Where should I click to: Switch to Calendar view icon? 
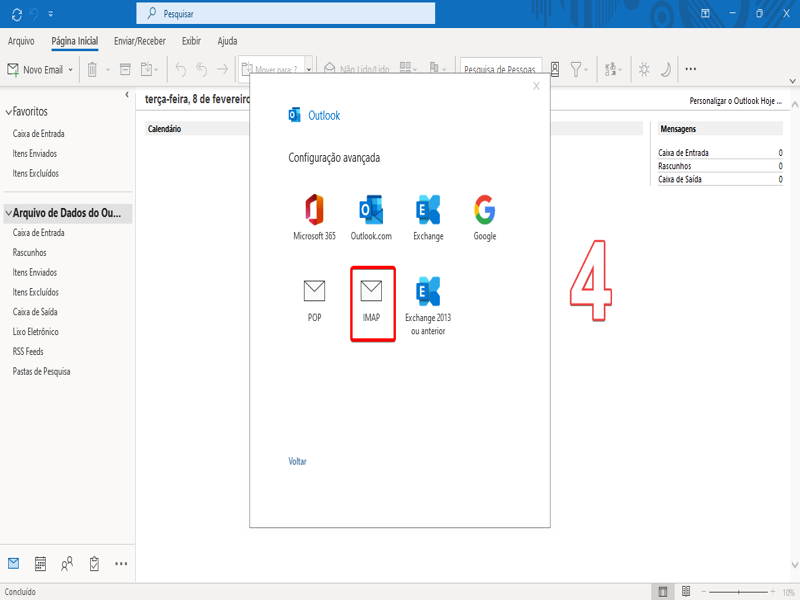pyautogui.click(x=40, y=564)
